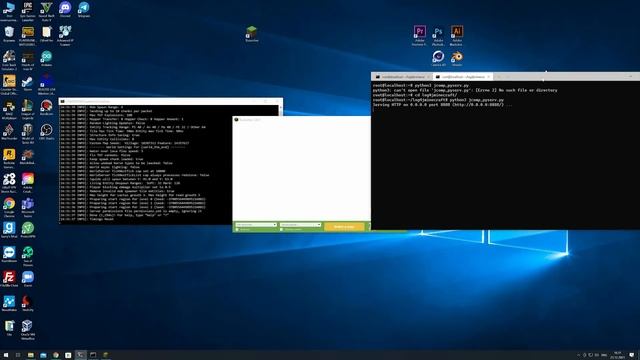The image size is (640, 360).
Task: Select the Counter-Strike Global Offensive icon
Action: tap(9, 85)
